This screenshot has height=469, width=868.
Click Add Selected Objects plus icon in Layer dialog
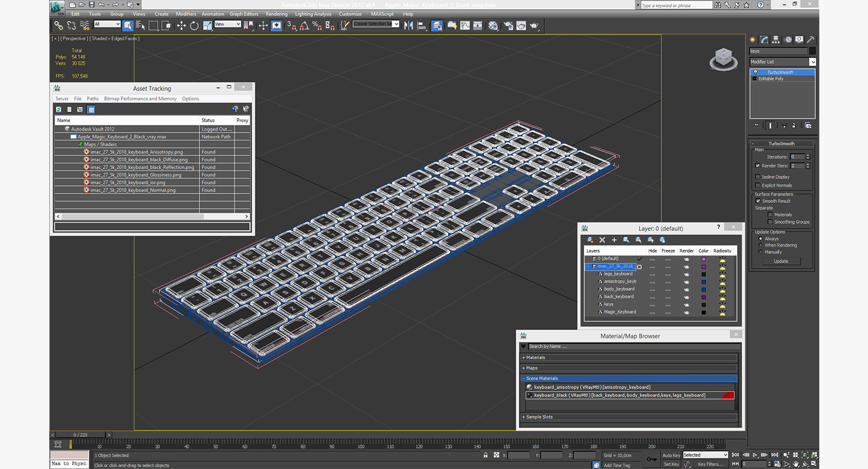(614, 240)
